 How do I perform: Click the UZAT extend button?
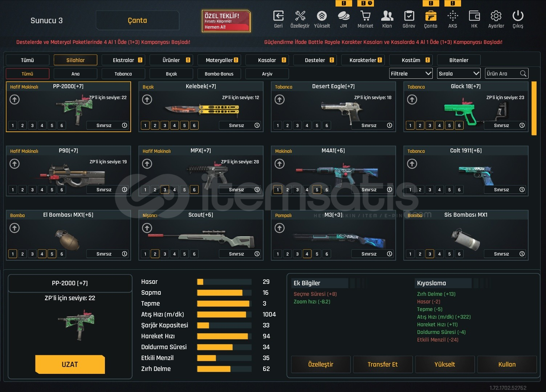[70, 364]
